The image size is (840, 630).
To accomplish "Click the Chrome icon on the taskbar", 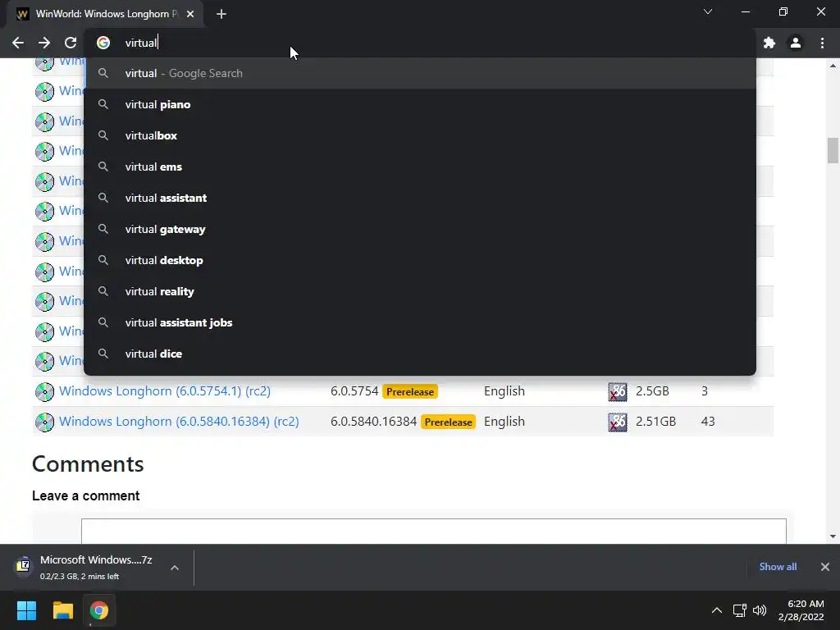I will (99, 610).
